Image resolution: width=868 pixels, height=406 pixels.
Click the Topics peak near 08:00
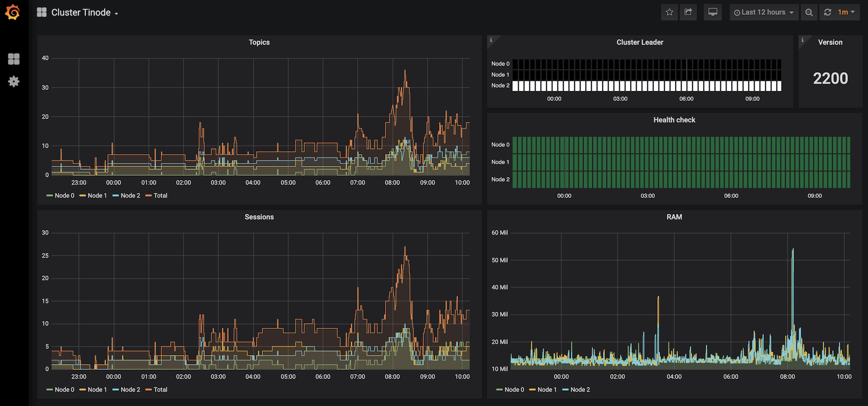[x=405, y=70]
